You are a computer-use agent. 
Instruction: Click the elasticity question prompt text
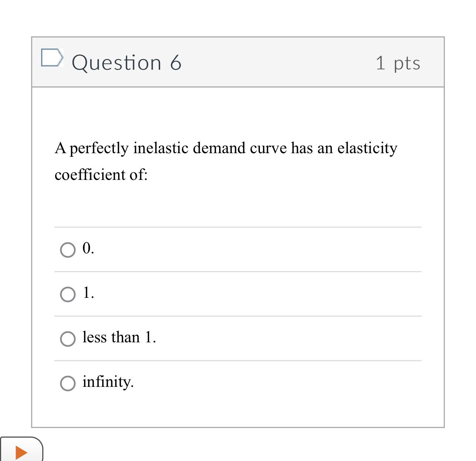pyautogui.click(x=226, y=161)
